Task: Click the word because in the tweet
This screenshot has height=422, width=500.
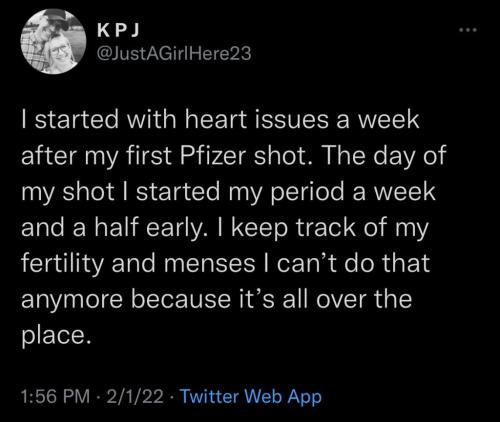Action: click(180, 299)
